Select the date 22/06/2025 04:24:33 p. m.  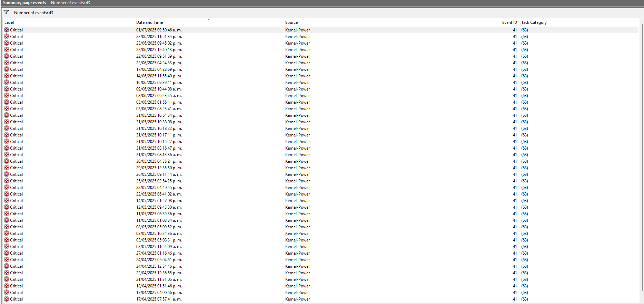159,63
